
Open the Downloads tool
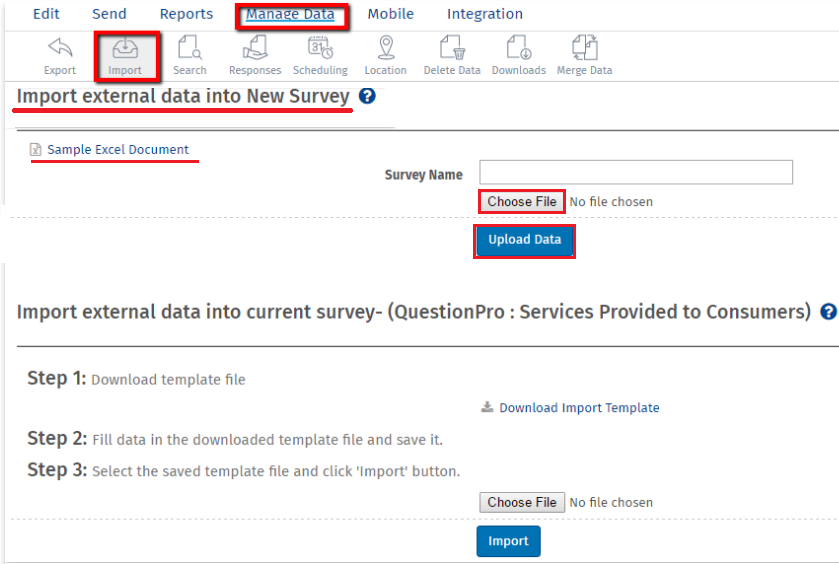coord(518,56)
